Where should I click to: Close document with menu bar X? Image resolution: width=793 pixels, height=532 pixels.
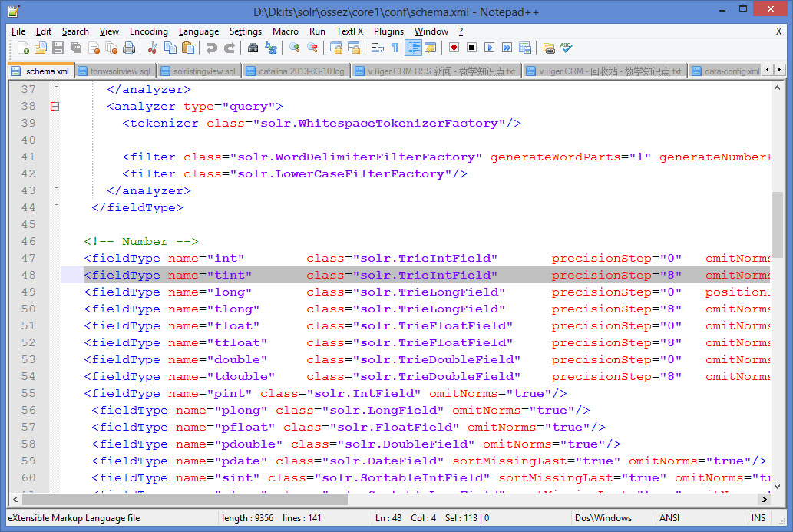click(x=779, y=31)
